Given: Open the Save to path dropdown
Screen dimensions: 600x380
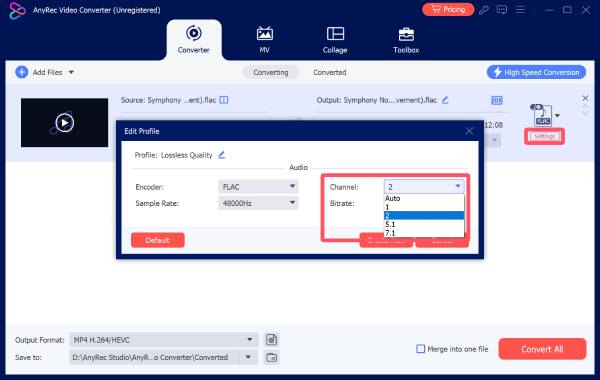Looking at the screenshot, I should (x=248, y=357).
